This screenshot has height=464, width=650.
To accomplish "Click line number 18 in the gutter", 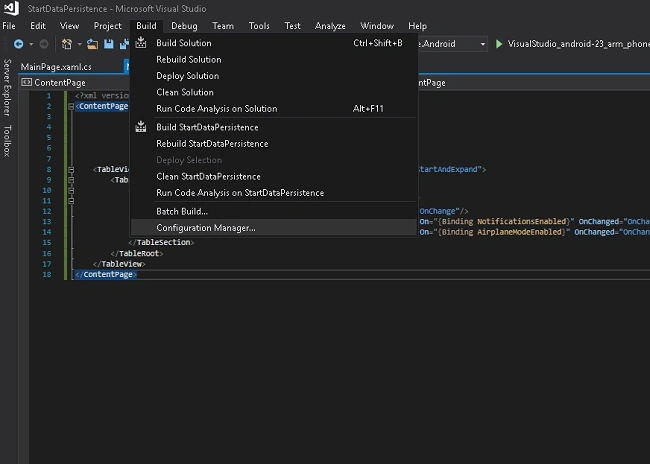I will point(47,275).
